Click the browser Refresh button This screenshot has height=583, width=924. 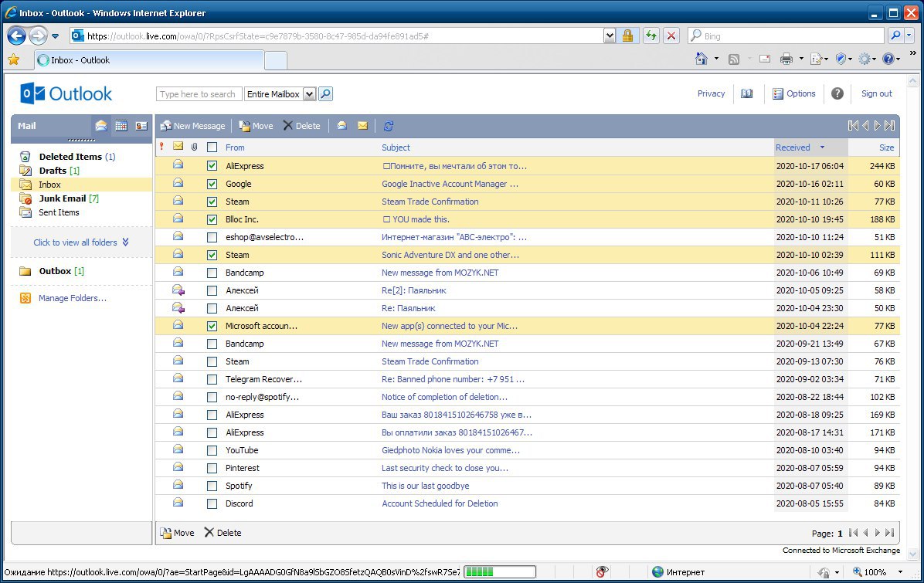[651, 36]
